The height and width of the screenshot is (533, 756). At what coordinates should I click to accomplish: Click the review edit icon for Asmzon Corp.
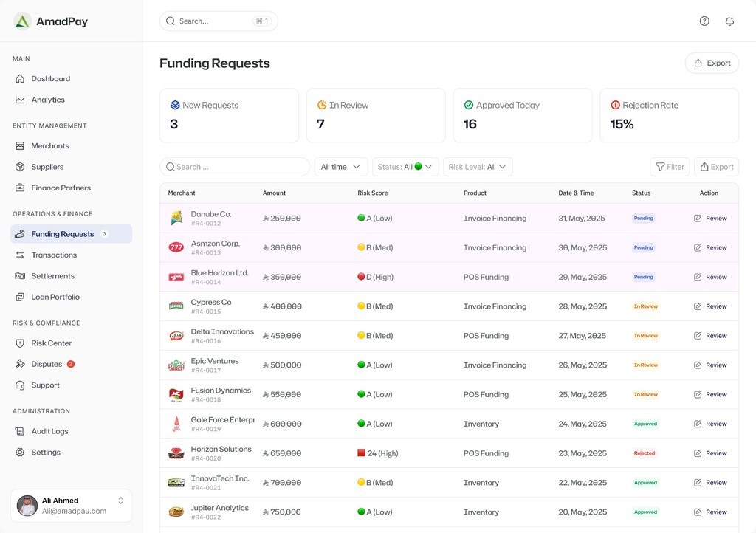[x=698, y=248]
